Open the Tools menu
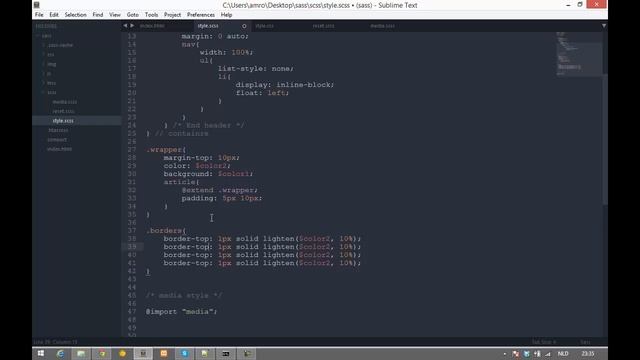The width and height of the screenshot is (640, 360). (x=151, y=15)
